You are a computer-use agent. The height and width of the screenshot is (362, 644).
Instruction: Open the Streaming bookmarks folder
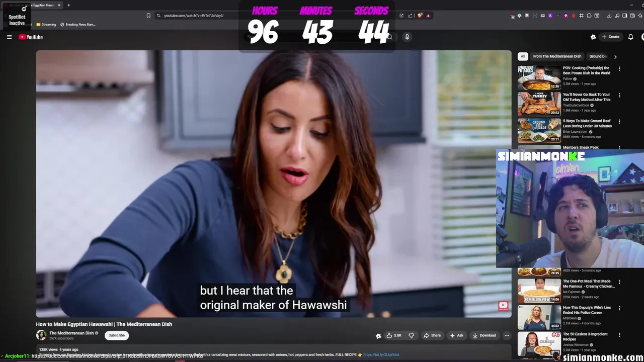click(x=46, y=24)
